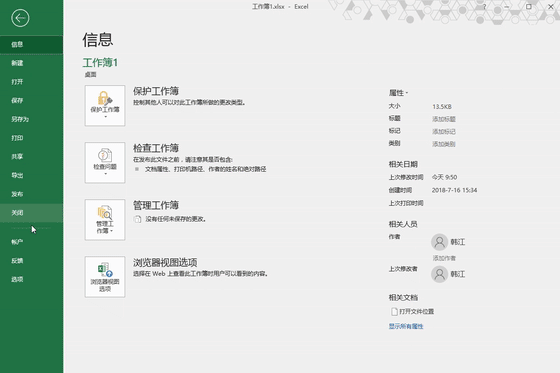Click the 管理工作簿 heading text
Screen dimensions: 560x373
156,205
